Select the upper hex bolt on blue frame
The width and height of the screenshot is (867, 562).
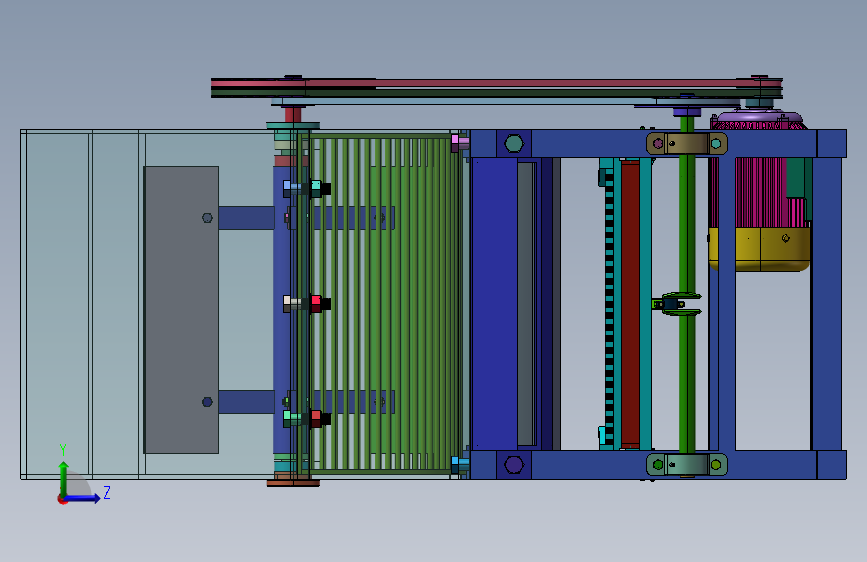click(514, 143)
